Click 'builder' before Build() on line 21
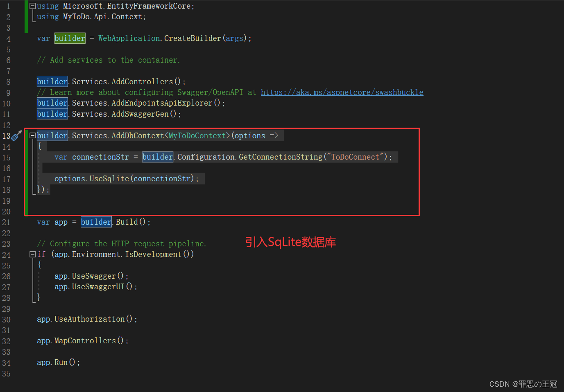The height and width of the screenshot is (392, 564). click(96, 222)
